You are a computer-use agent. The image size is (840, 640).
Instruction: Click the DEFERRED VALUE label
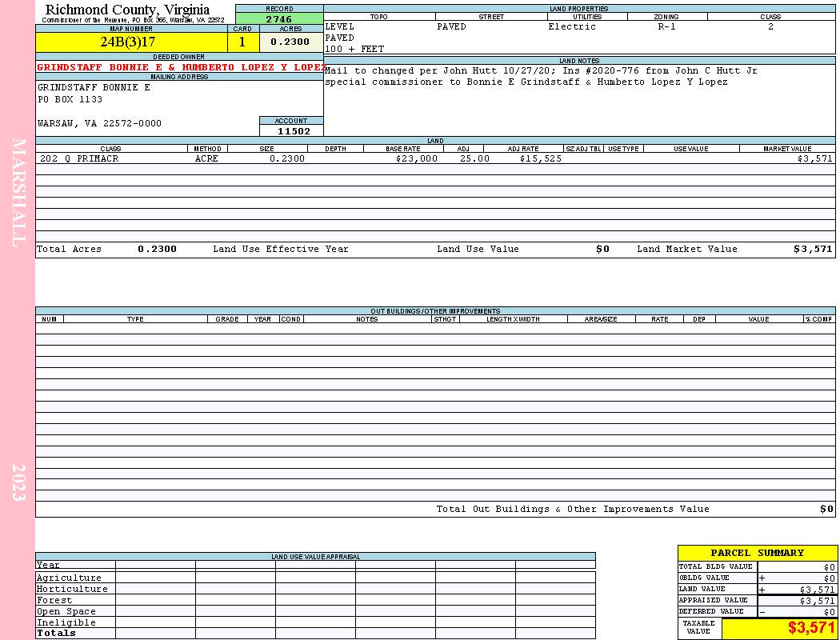pyautogui.click(x=711, y=611)
